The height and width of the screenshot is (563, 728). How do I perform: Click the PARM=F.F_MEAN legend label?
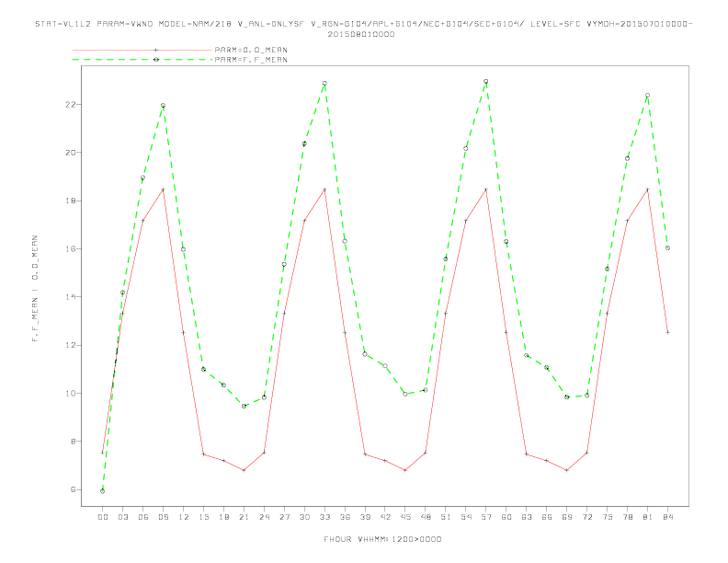pyautogui.click(x=251, y=60)
